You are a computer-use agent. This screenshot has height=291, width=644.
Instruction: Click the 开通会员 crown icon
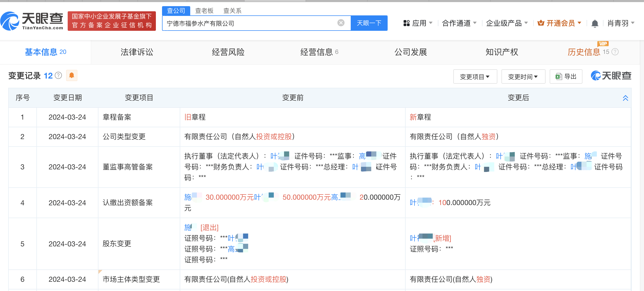click(x=541, y=23)
